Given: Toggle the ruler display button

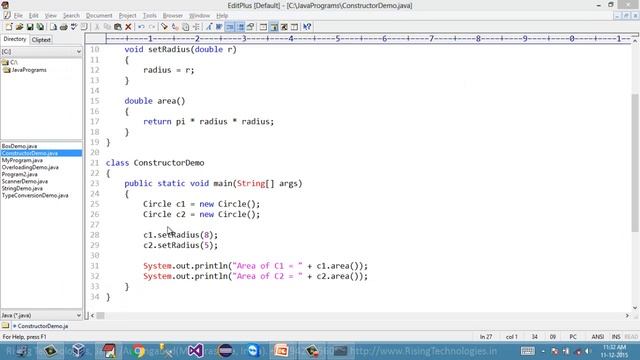Looking at the screenshot, I should pyautogui.click(x=230, y=27).
